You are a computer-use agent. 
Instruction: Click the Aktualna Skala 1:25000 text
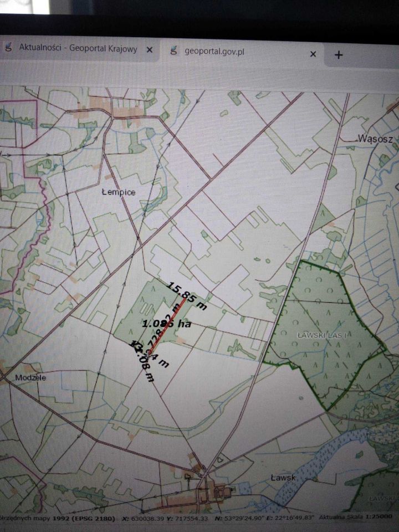click(x=356, y=516)
